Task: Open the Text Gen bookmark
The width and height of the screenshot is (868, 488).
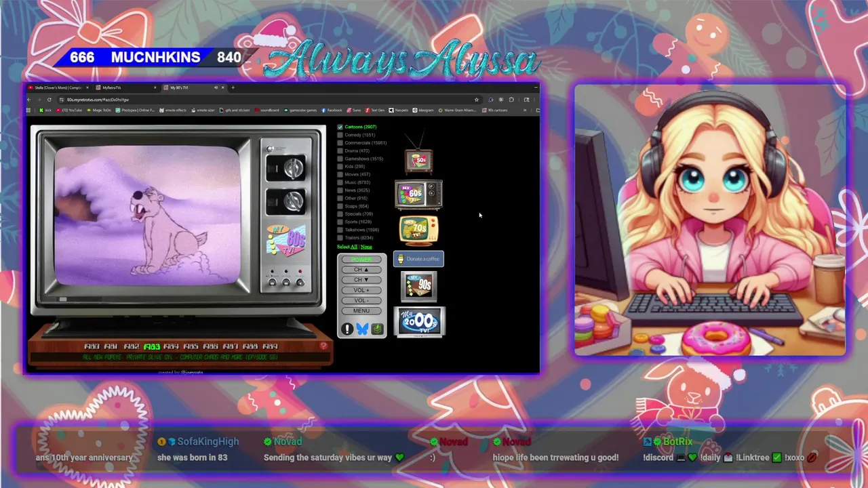Action: point(375,110)
